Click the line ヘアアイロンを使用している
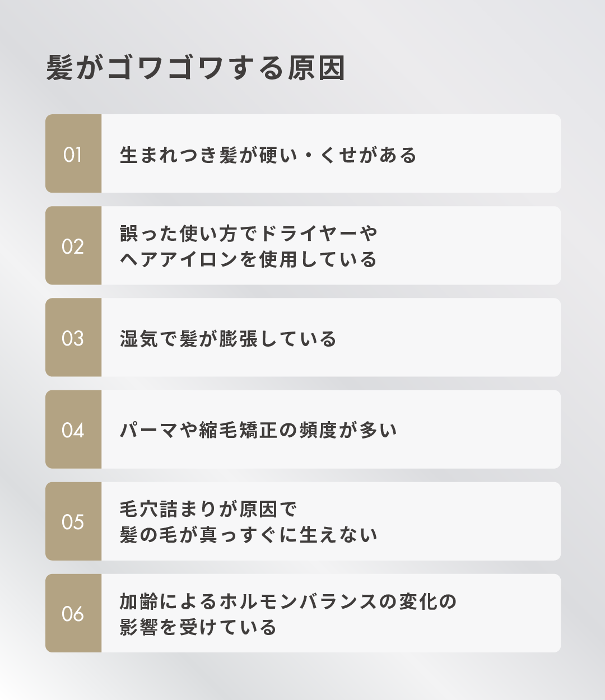Image resolution: width=605 pixels, height=700 pixels. click(x=249, y=259)
